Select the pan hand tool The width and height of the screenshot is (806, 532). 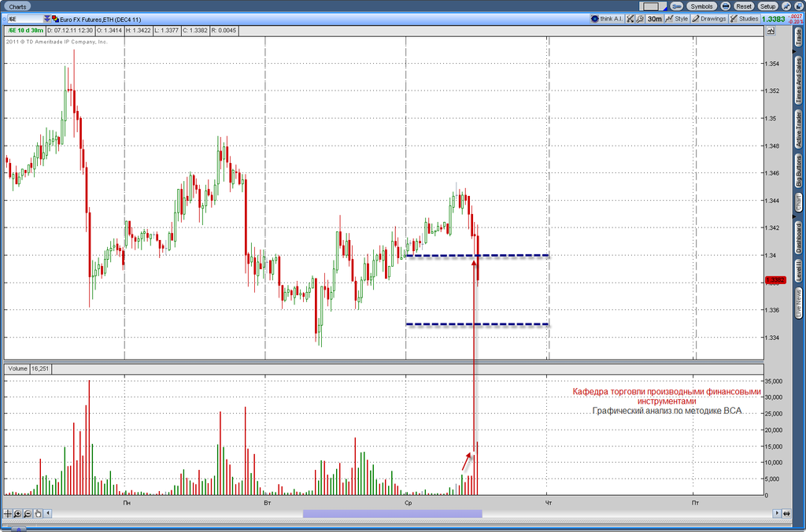coord(38,513)
